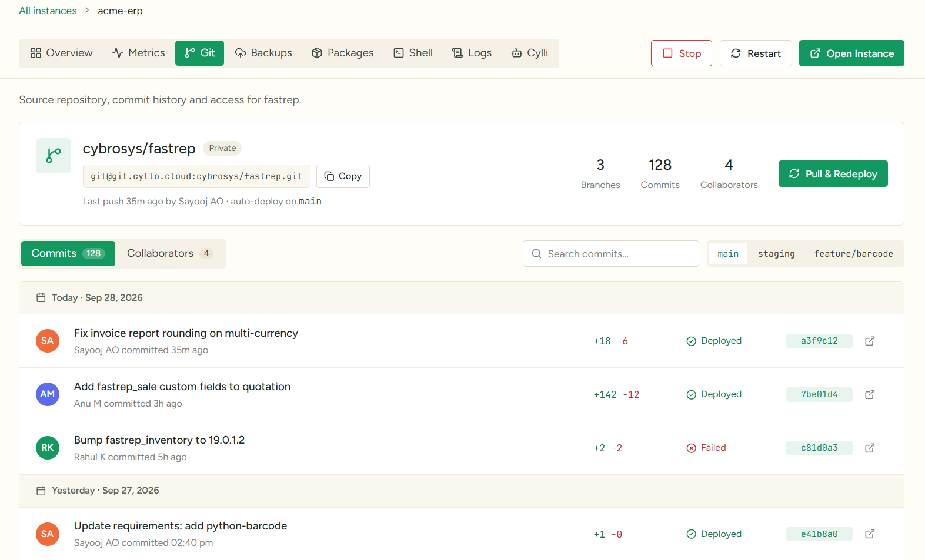The width and height of the screenshot is (925, 560).
Task: Open external link for commit e41b8a0
Action: (x=870, y=534)
